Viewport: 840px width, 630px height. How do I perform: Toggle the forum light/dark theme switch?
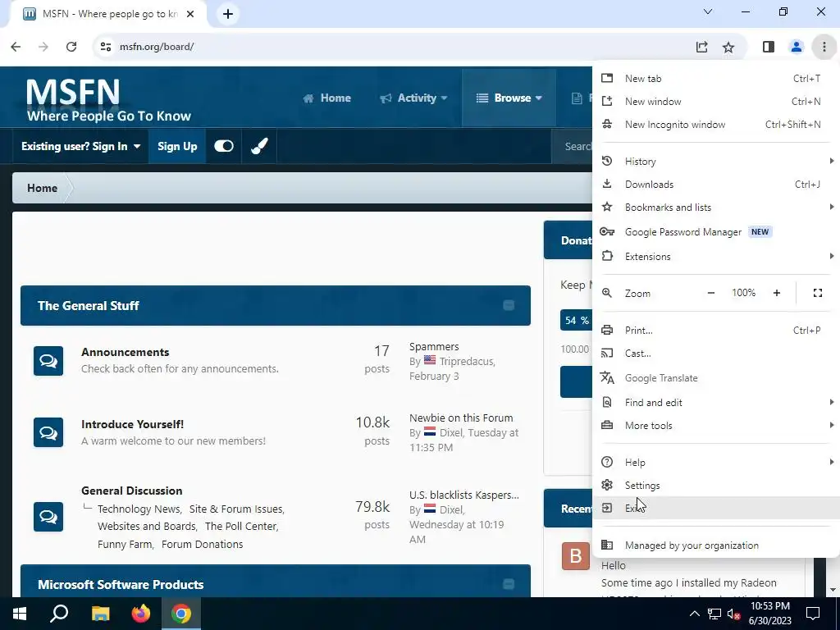point(224,146)
